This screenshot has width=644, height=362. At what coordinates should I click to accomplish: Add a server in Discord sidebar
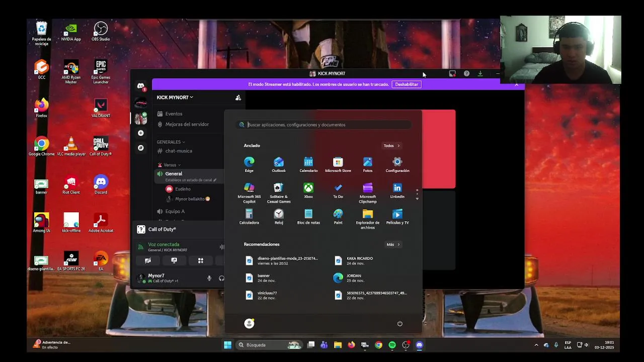point(141,133)
